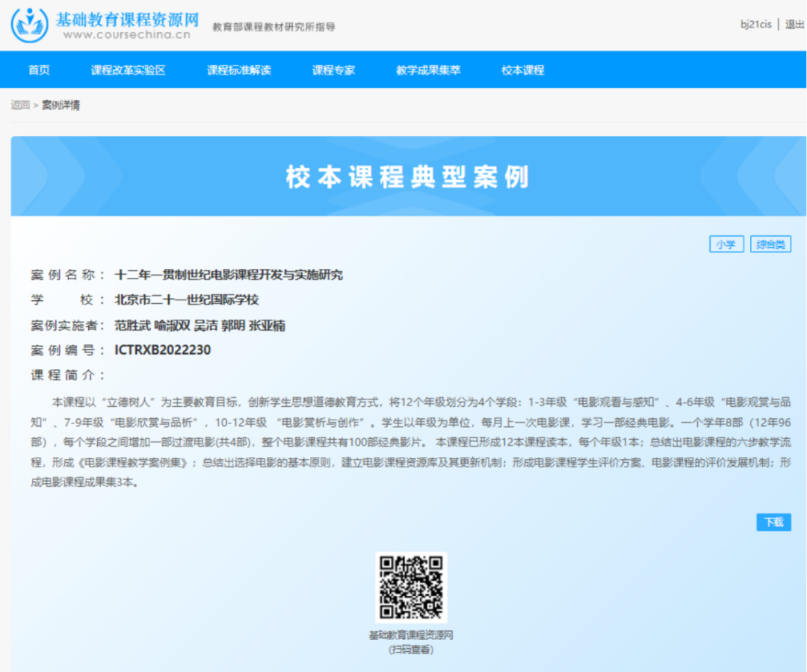807x672 pixels.
Task: Click the case number ICTRXB2022230
Action: point(162,350)
